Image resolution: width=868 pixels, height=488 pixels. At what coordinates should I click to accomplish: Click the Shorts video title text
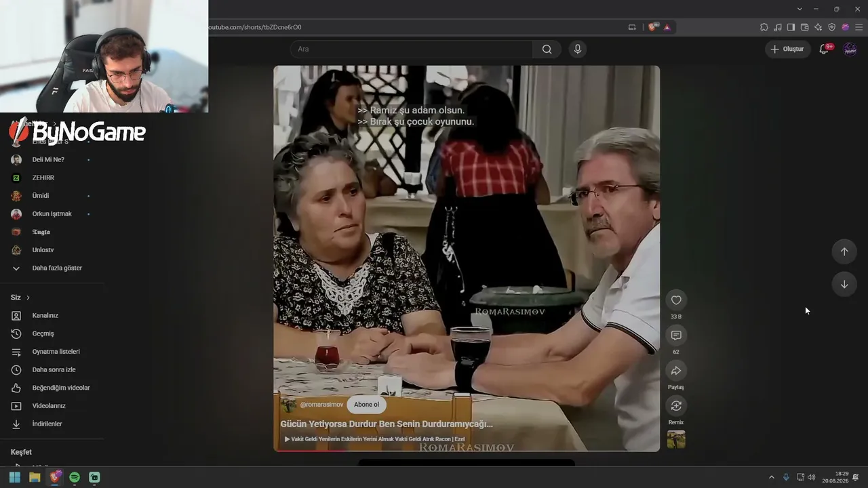point(387,424)
